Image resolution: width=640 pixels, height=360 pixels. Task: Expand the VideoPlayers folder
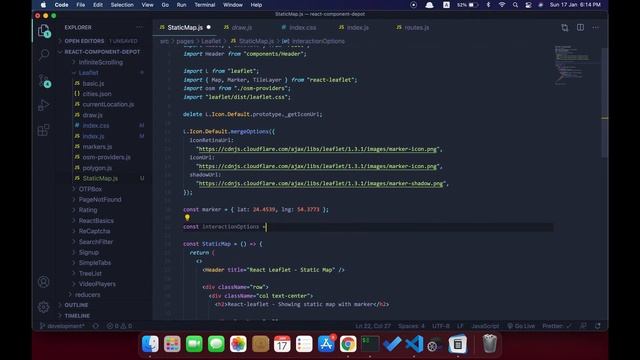coord(97,284)
